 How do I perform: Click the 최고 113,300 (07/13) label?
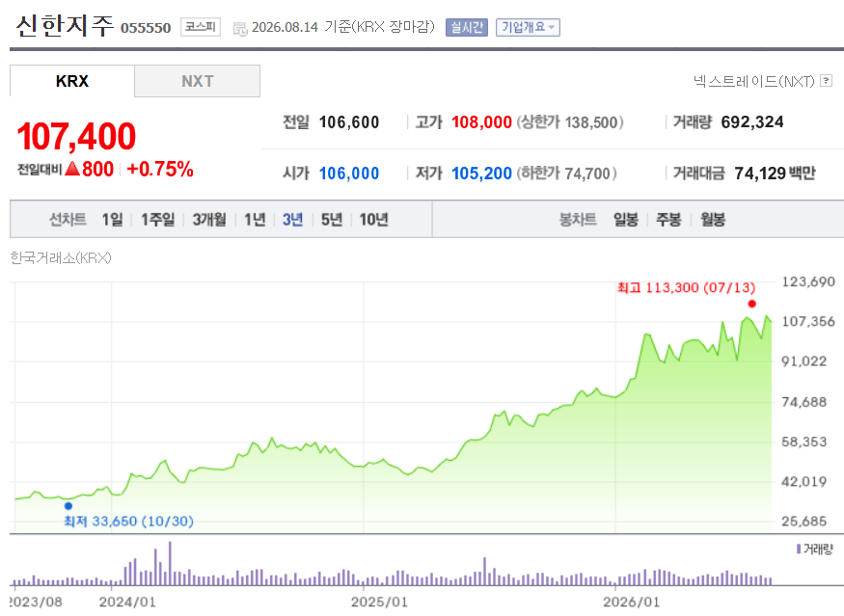[686, 287]
